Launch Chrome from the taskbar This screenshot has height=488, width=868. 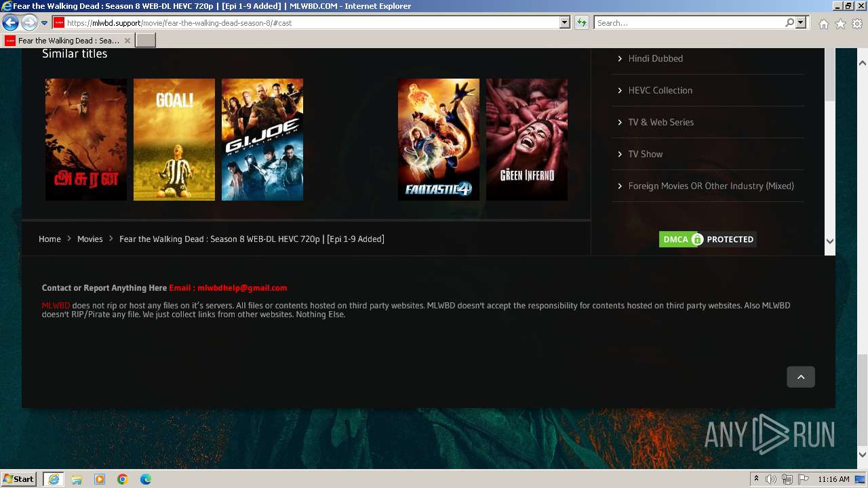pyautogui.click(x=123, y=479)
